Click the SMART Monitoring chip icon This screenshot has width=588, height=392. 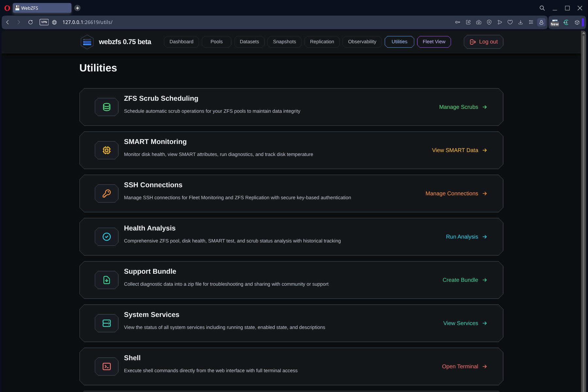point(106,150)
